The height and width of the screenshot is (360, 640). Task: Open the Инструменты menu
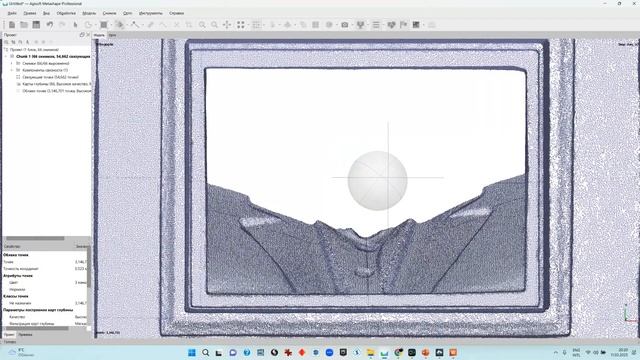151,13
